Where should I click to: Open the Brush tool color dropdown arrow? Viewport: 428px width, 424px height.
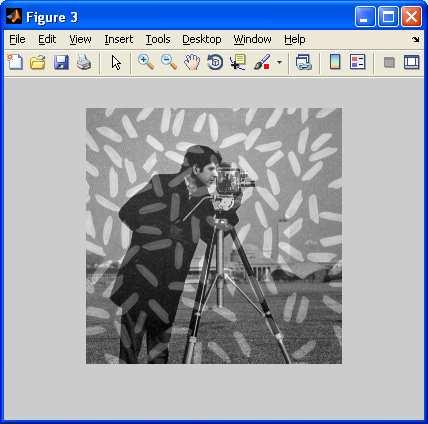coord(279,62)
